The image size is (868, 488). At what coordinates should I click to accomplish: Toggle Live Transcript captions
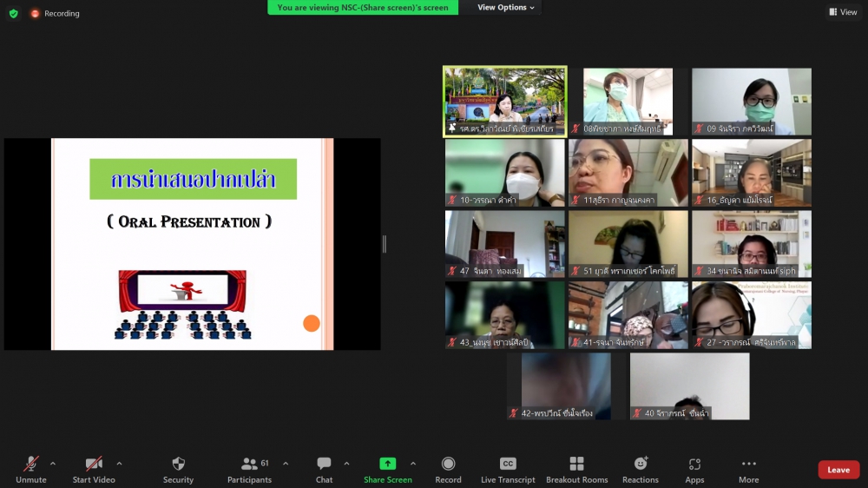[x=508, y=465]
